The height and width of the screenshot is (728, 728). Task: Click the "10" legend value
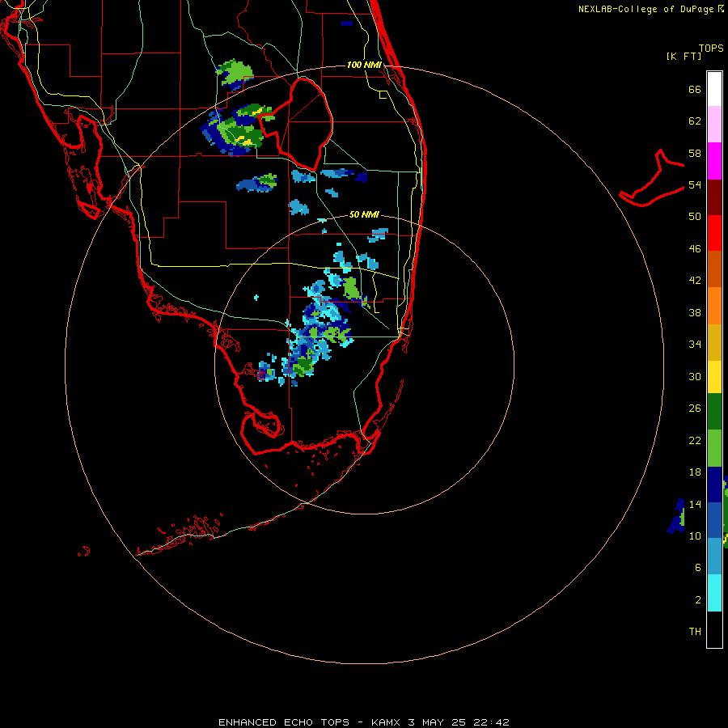coord(695,535)
